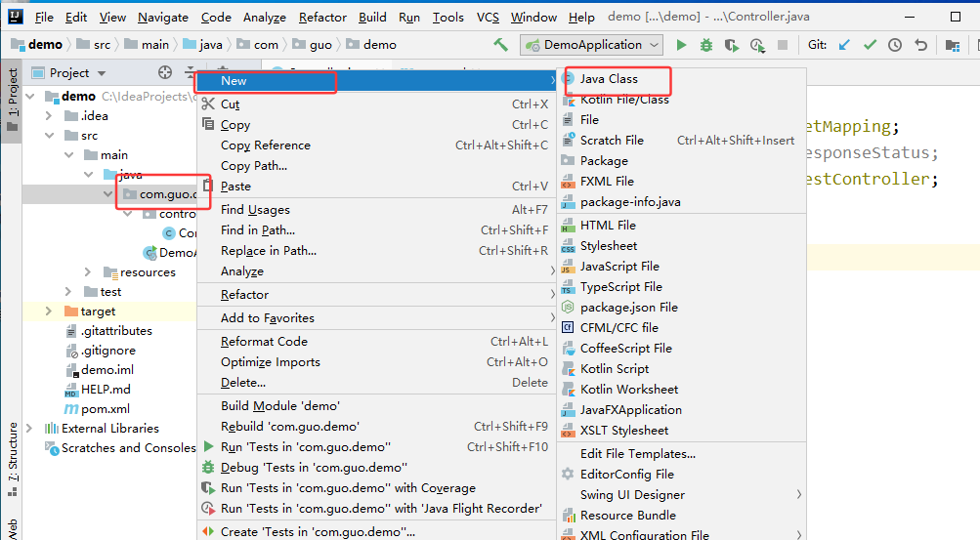
Task: Click the Cut scissors icon
Action: click(x=208, y=104)
